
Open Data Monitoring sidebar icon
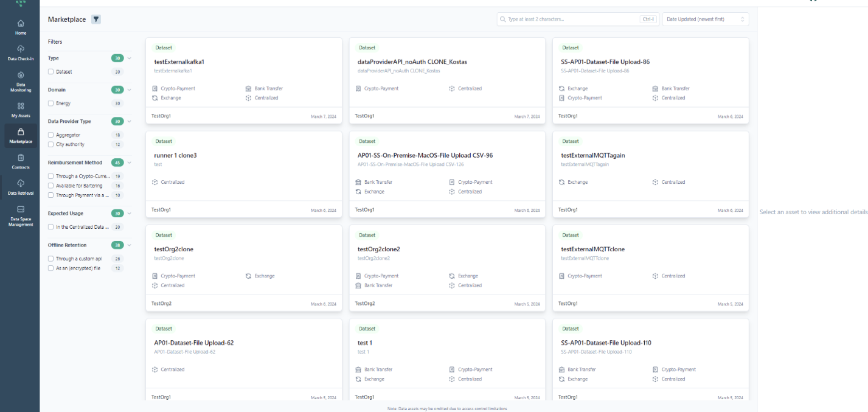coord(21,75)
